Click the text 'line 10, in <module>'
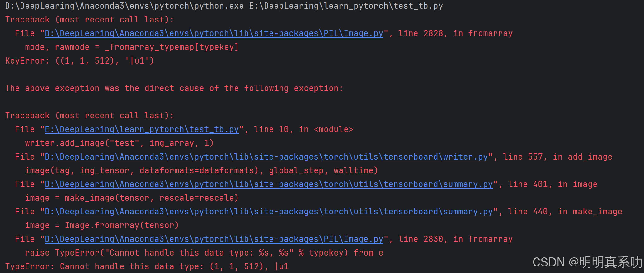 304,129
